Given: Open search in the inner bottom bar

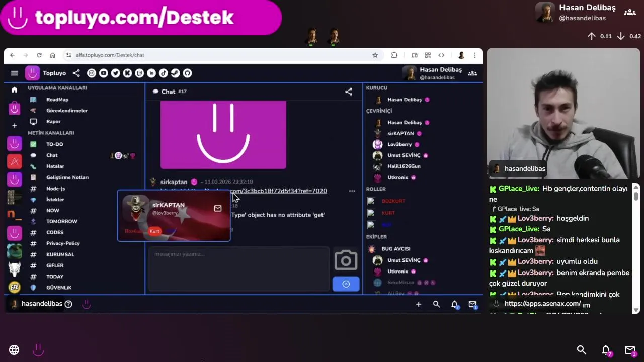Looking at the screenshot, I should pos(436,304).
